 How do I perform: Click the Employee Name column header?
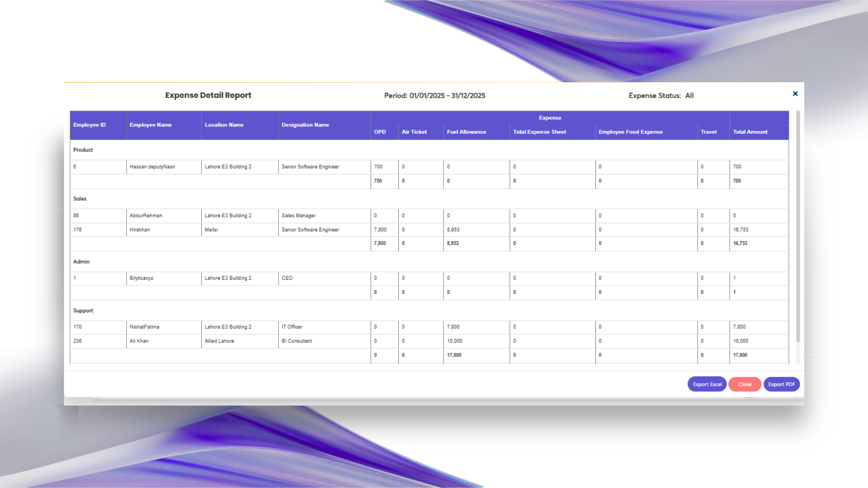151,125
